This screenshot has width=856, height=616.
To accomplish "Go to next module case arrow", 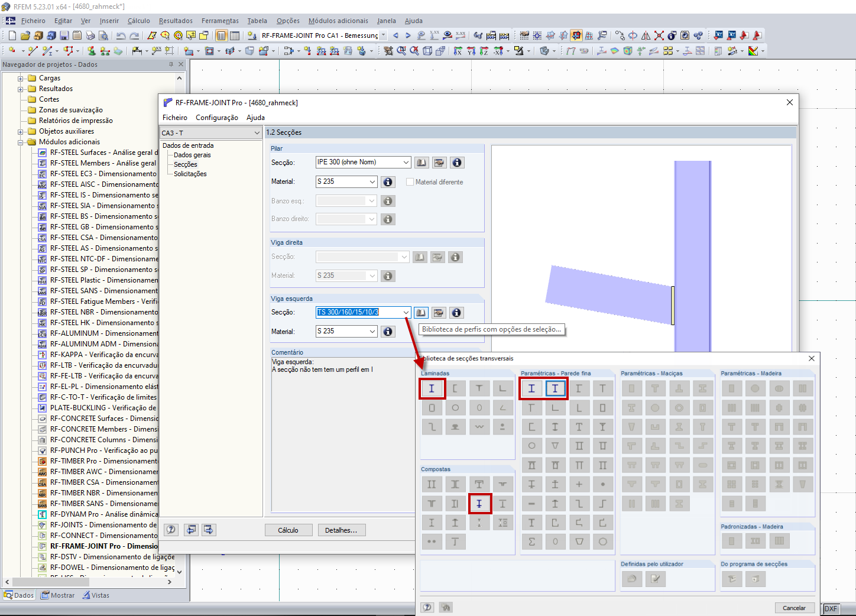I will (x=408, y=35).
